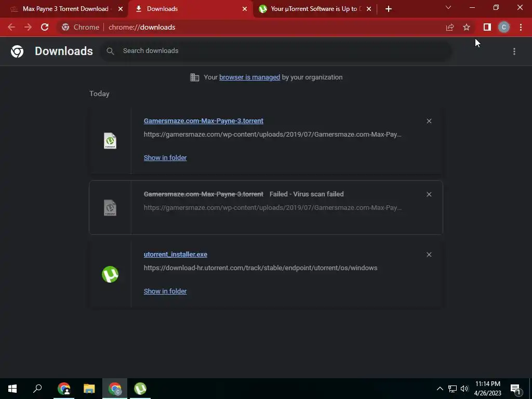
Task: Open Gamersmaze.com-Max-Payne-3.torrent file link
Action: [204, 121]
